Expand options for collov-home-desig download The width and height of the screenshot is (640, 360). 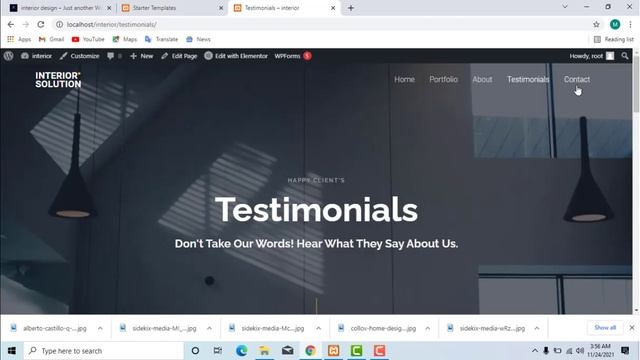[x=427, y=328]
